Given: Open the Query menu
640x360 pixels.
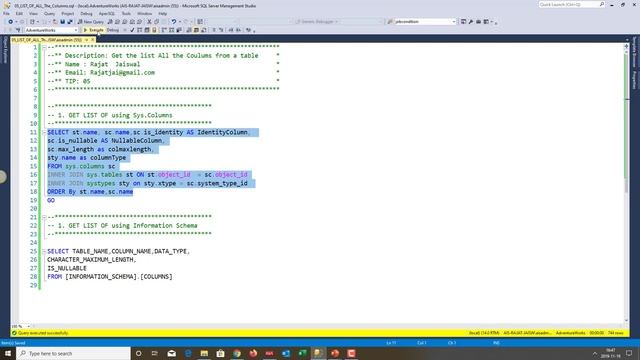Looking at the screenshot, I should 49,13.
